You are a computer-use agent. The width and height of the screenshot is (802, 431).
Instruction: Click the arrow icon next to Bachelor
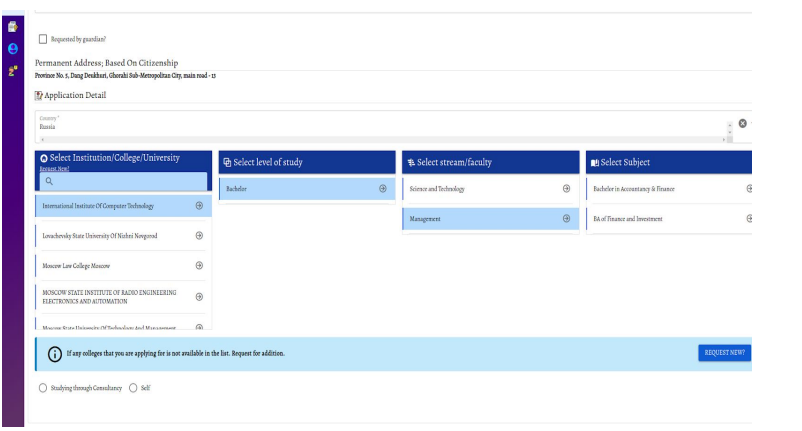(x=383, y=189)
